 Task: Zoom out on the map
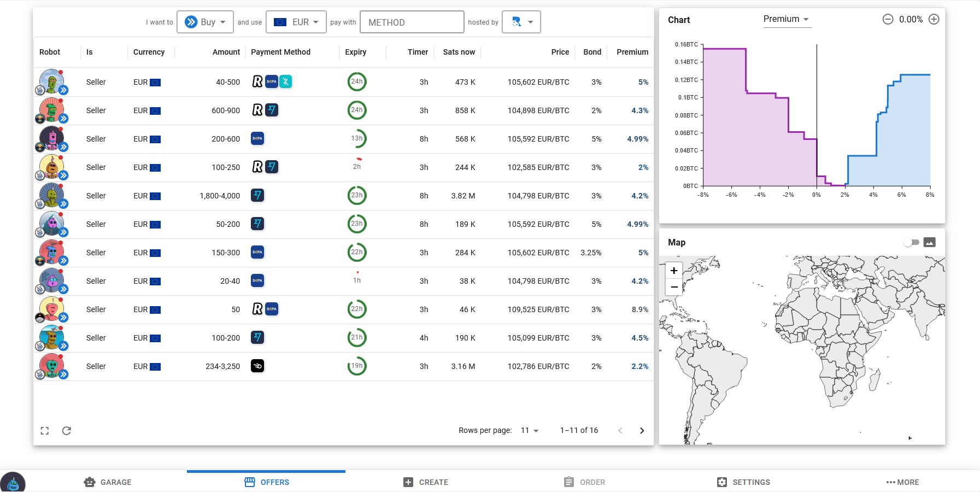[674, 287]
